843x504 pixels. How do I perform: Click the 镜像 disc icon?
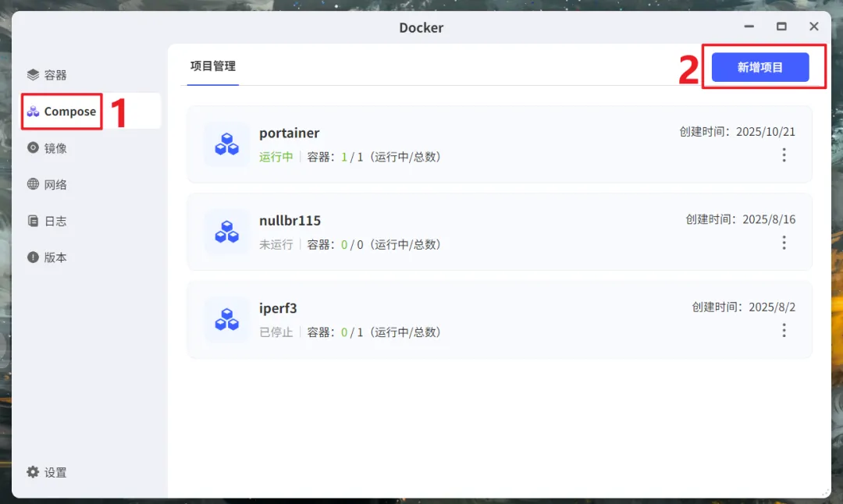pos(33,147)
